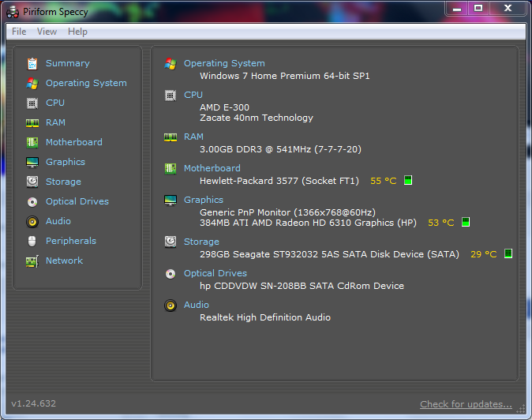Click the Operating System heading link in summary

[224, 63]
